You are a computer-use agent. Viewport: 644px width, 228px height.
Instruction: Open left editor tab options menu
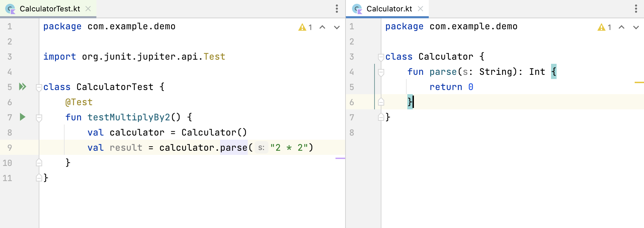pos(337,9)
